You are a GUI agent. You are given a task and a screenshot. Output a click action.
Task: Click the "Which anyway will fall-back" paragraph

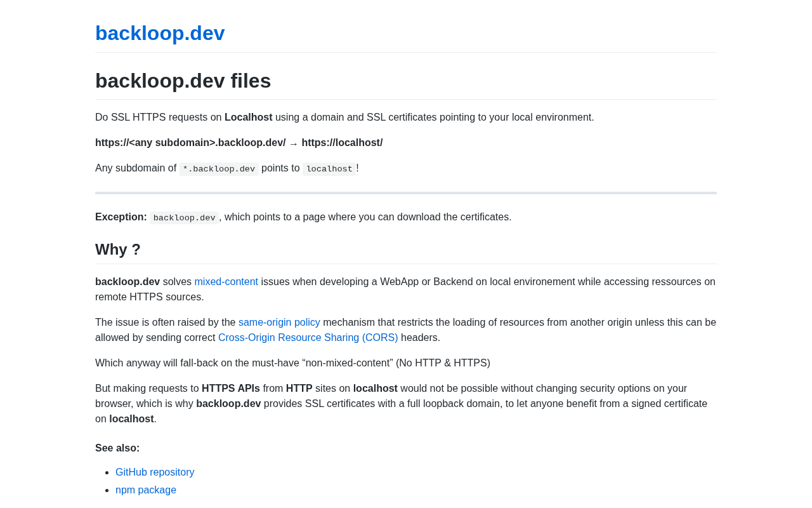click(292, 363)
